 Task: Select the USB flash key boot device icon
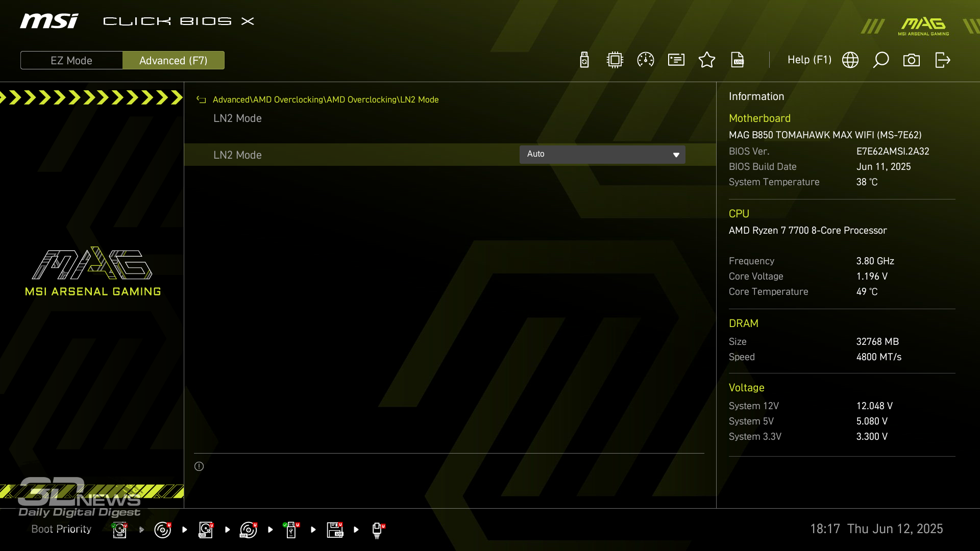(291, 530)
